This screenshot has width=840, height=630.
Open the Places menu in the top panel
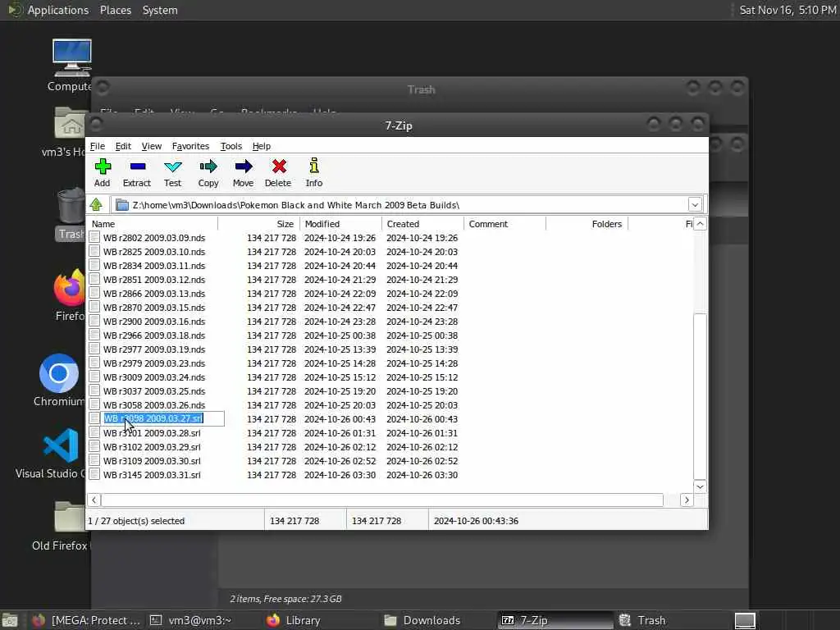click(116, 10)
